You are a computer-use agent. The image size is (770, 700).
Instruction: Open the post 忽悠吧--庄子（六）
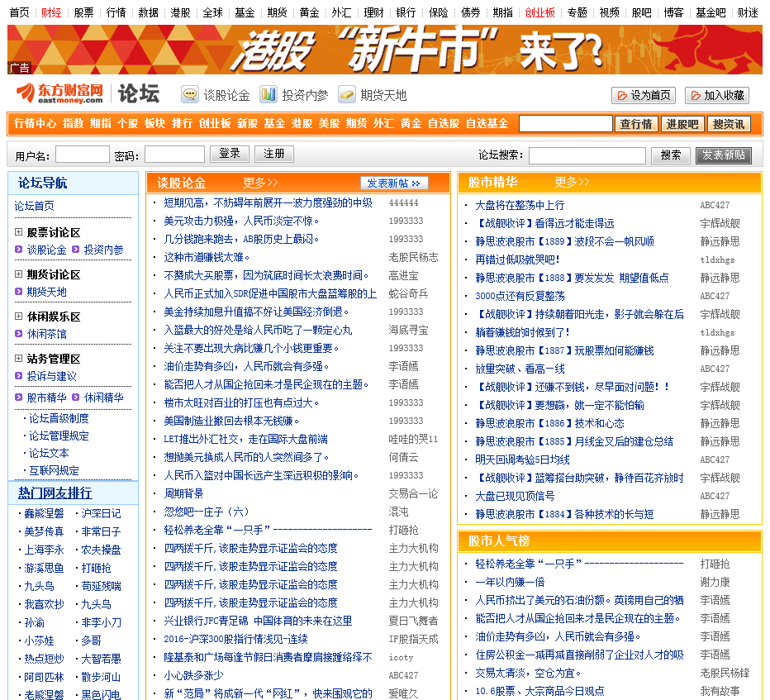click(x=207, y=512)
